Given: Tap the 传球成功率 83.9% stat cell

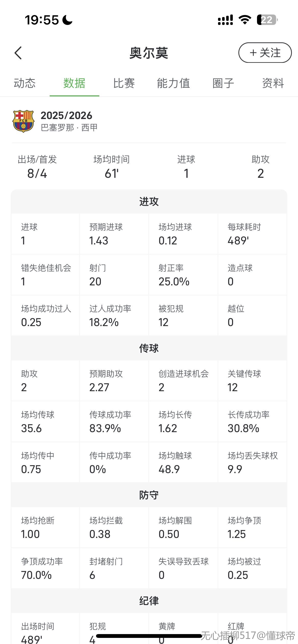Looking at the screenshot, I should coord(114,421).
